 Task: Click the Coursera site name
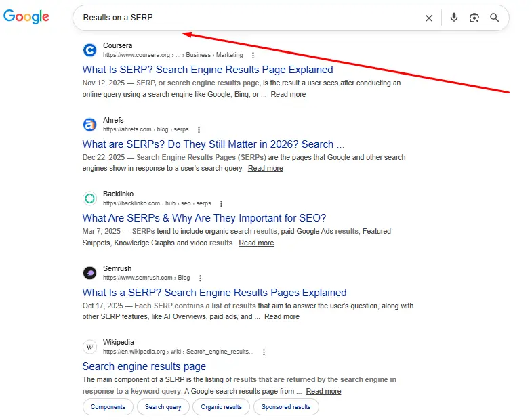[x=118, y=45]
